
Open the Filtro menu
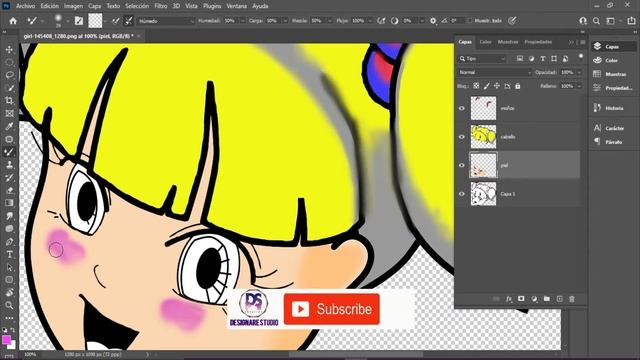[x=160, y=6]
